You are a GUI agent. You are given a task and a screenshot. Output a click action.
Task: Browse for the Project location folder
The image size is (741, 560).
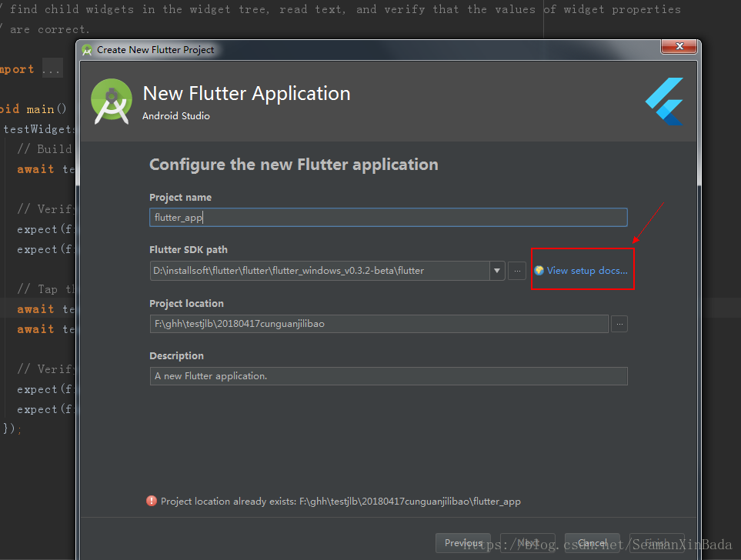[x=619, y=324]
